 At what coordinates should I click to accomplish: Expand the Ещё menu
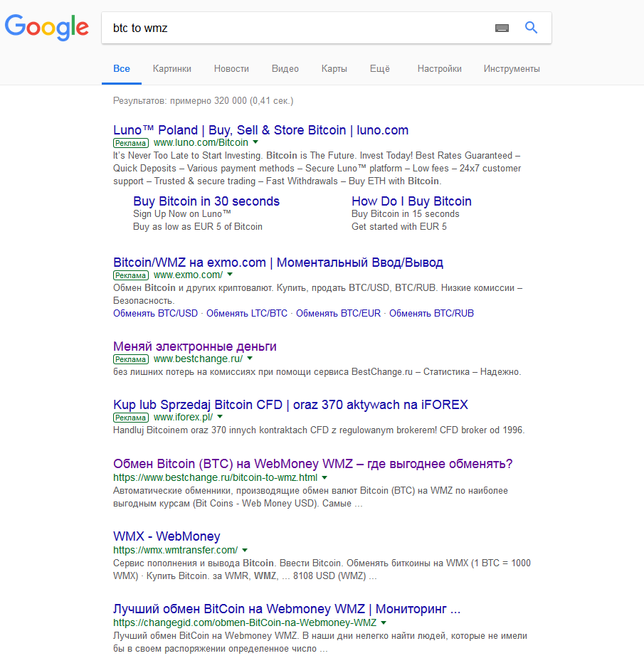coord(380,68)
